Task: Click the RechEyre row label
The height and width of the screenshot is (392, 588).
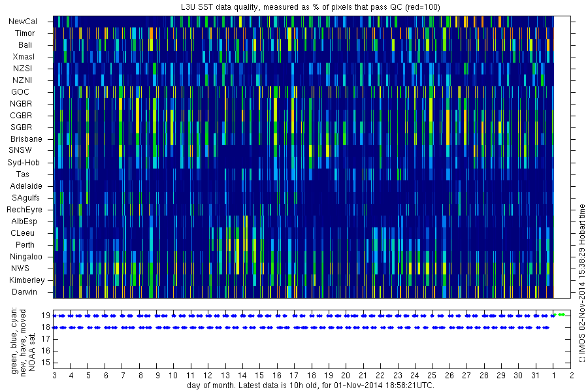Action: point(24,210)
